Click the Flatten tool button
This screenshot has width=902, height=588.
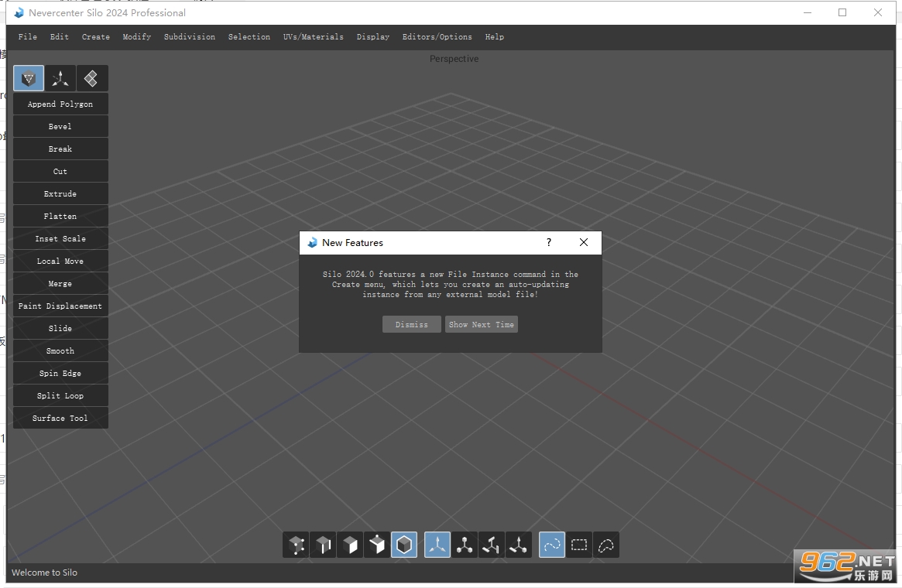60,216
